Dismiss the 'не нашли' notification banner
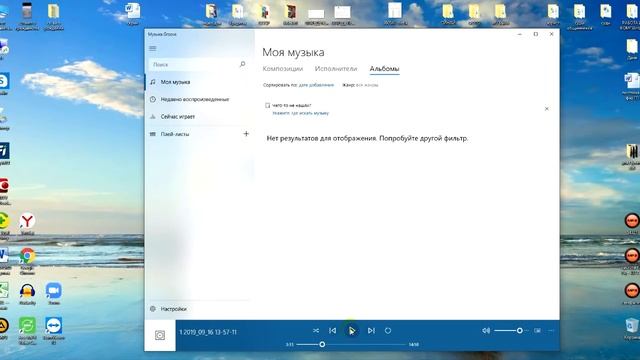Viewport: 640px width, 360px height. 547,109
